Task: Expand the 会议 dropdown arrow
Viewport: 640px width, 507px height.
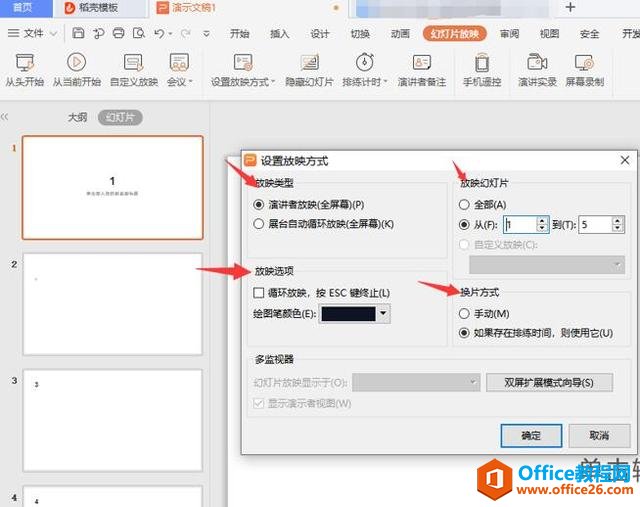Action: [x=190, y=82]
